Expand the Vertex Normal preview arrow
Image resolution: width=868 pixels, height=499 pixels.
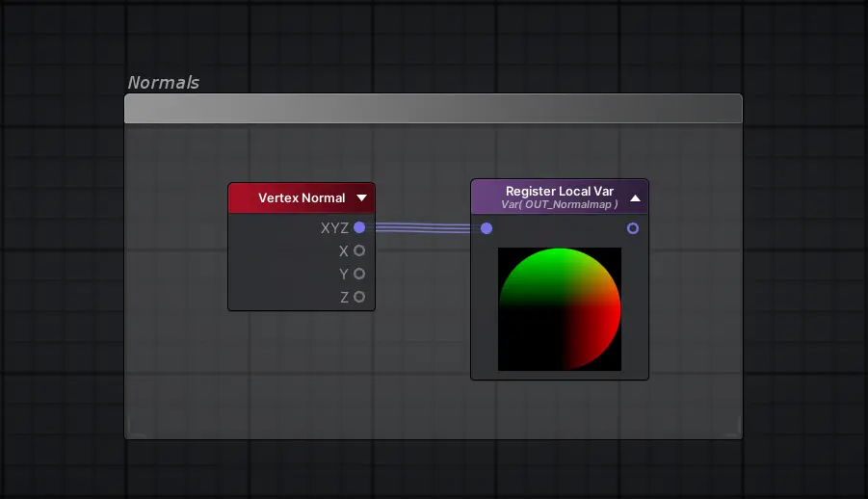tap(361, 198)
